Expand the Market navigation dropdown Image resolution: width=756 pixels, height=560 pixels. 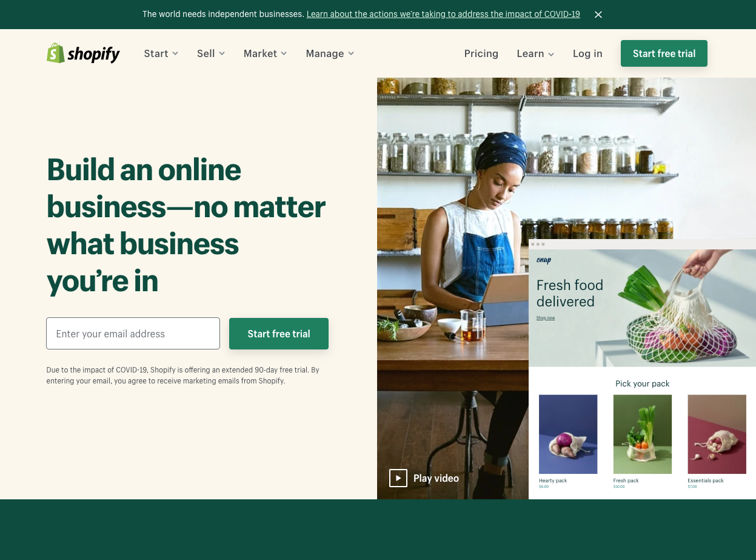[265, 53]
